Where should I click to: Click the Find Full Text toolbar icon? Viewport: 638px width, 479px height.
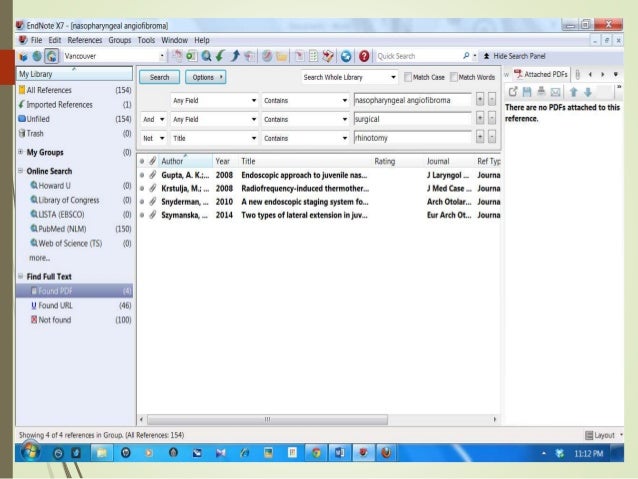click(249, 56)
